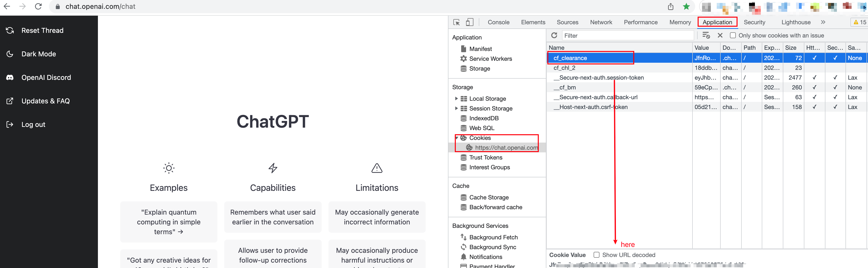Show more DevTools tabs chevron
The width and height of the screenshot is (868, 268).
coord(823,22)
